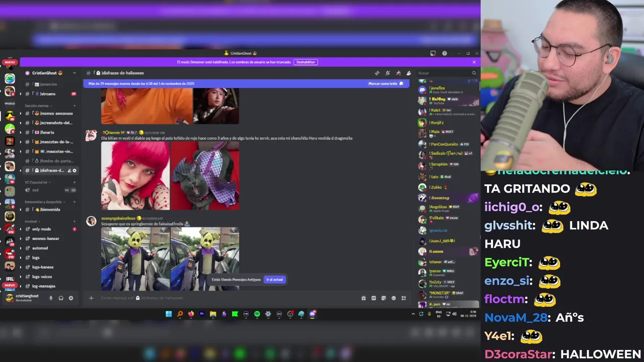Deafen with headphones icon in user panel
This screenshot has height=362, width=644.
click(x=61, y=298)
